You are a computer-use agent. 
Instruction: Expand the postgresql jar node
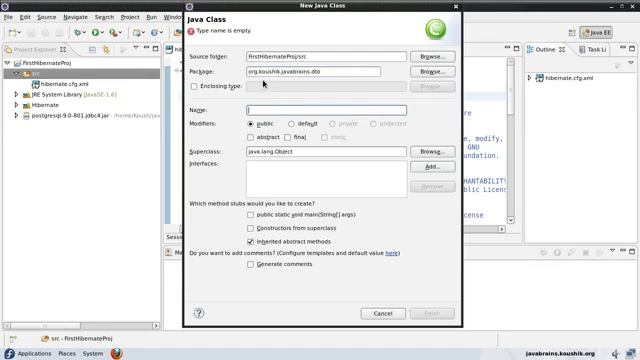[16, 116]
